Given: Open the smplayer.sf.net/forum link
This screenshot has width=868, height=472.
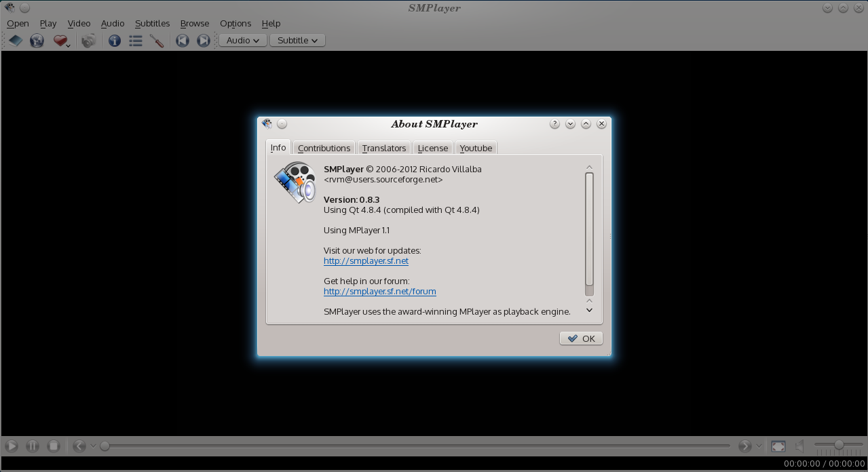Looking at the screenshot, I should 379,292.
